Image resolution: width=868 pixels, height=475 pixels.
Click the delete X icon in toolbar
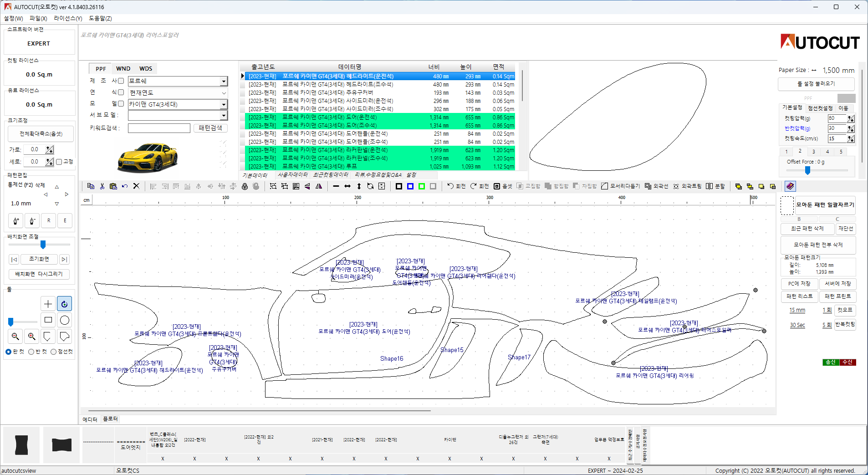(136, 186)
